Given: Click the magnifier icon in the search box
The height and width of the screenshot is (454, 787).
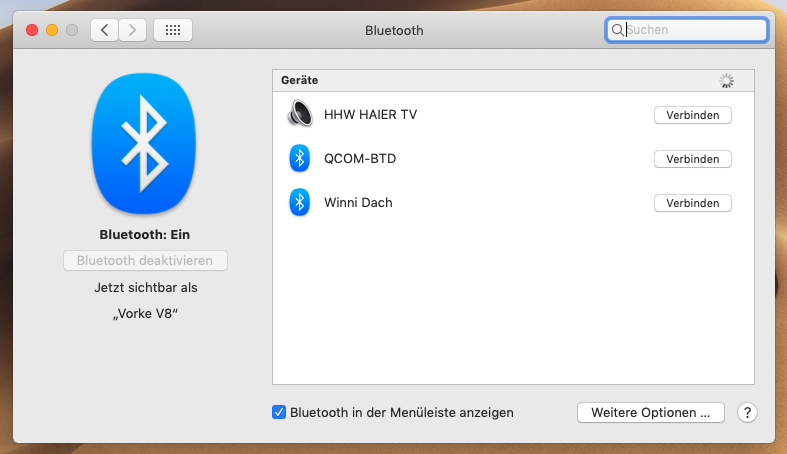Looking at the screenshot, I should [x=618, y=30].
